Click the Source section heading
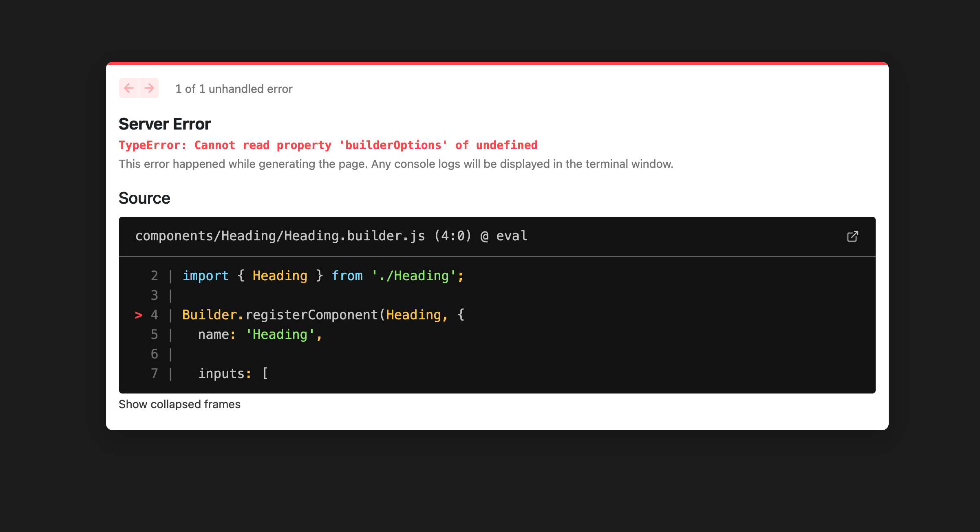This screenshot has width=980, height=532. pyautogui.click(x=144, y=198)
